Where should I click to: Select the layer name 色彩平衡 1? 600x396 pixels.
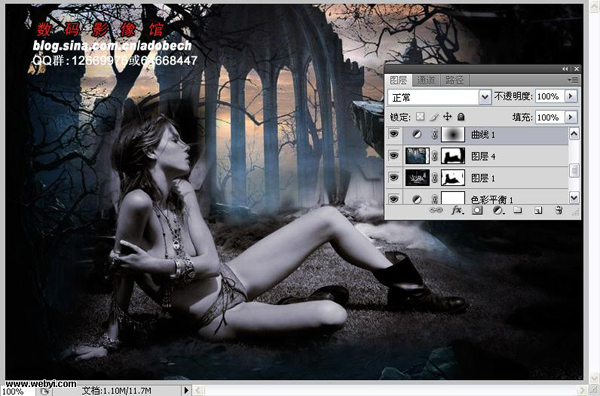tap(492, 199)
